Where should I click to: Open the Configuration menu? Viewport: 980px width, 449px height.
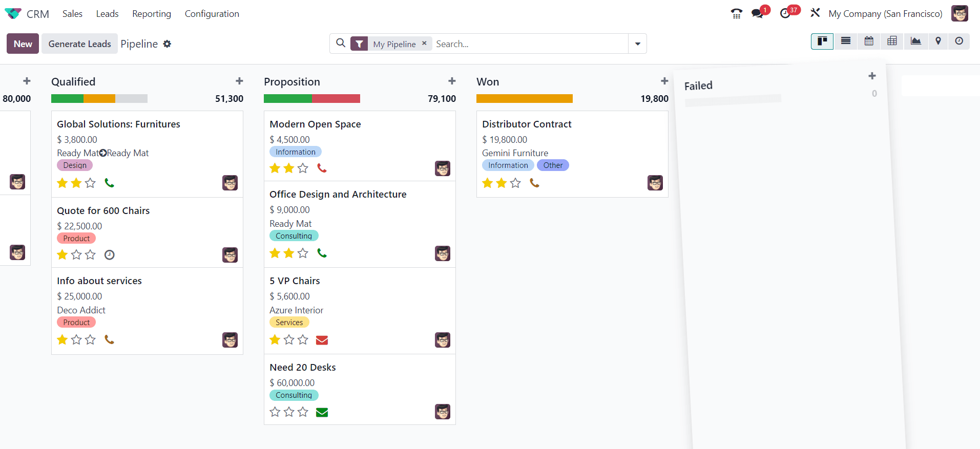coord(212,14)
